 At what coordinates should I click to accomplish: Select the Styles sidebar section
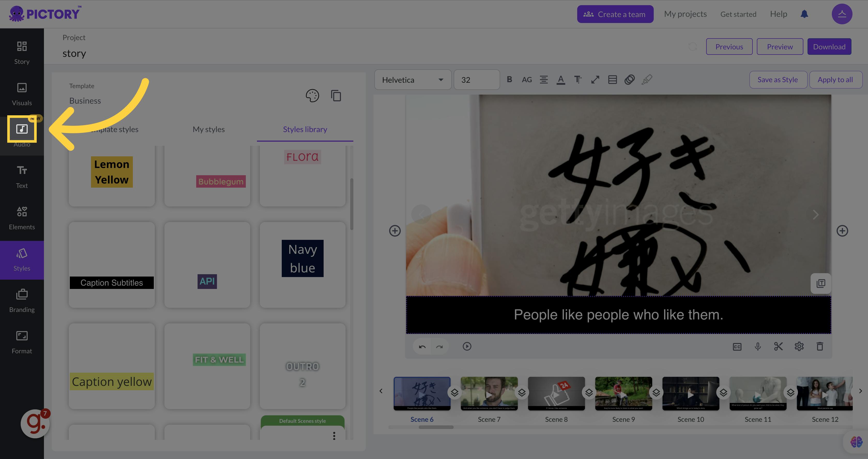point(22,260)
